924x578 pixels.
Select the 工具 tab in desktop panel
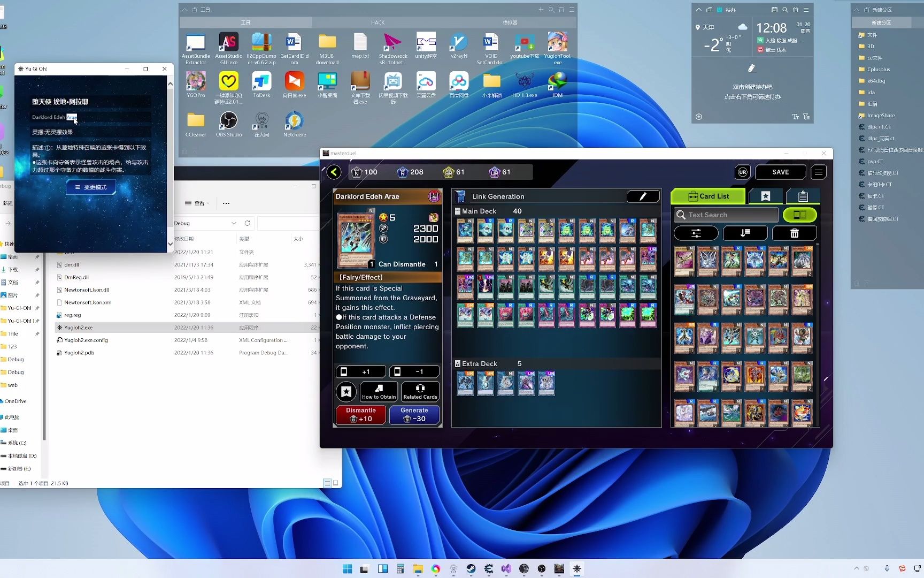(x=245, y=22)
